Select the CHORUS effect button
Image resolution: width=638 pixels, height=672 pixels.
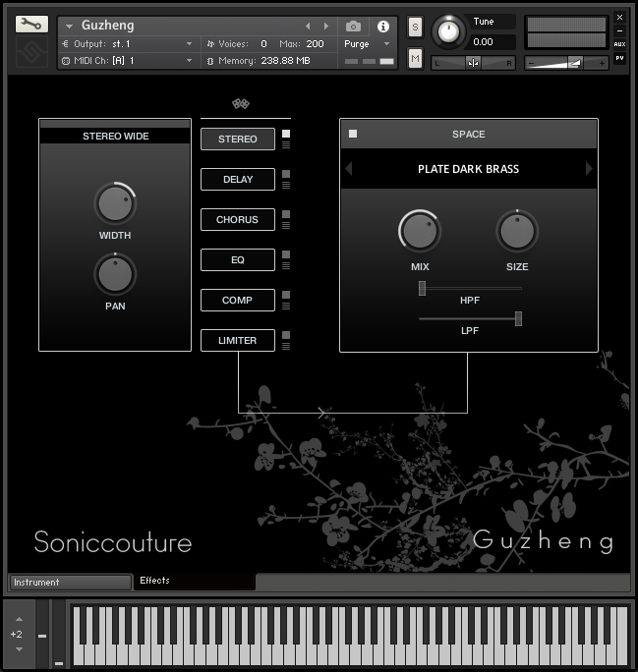pos(238,219)
